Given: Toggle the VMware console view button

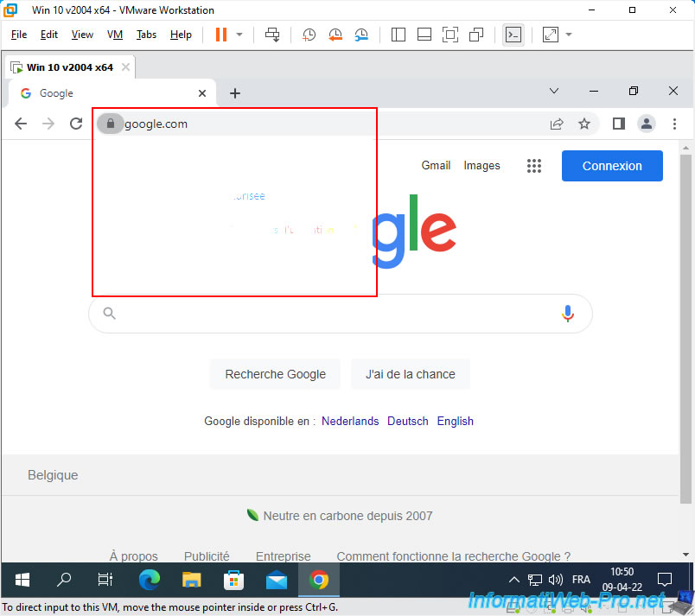Looking at the screenshot, I should (513, 35).
